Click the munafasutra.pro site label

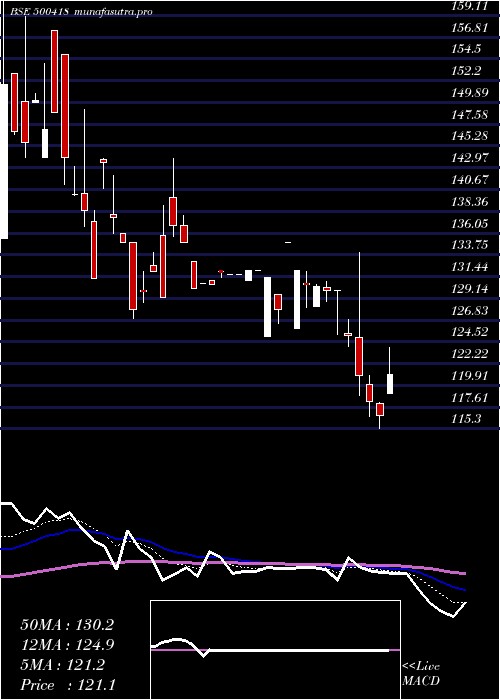pyautogui.click(x=113, y=12)
